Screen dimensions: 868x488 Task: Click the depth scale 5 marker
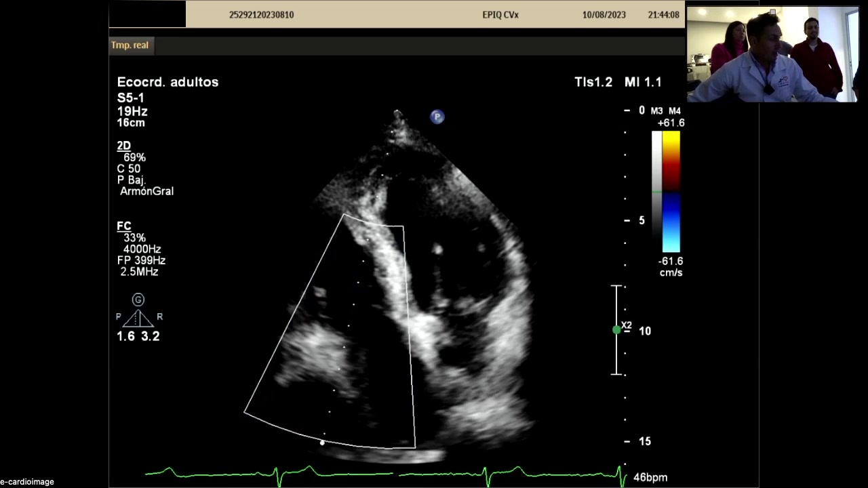click(642, 221)
